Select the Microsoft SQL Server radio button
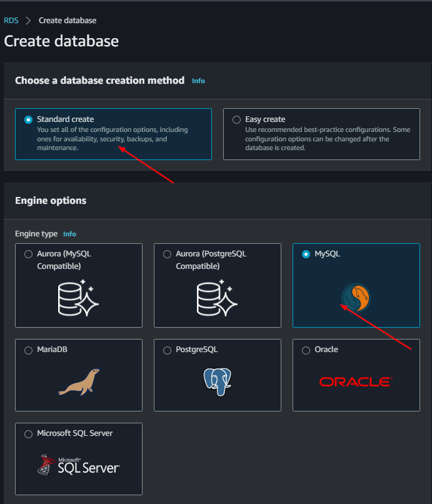The image size is (432, 504). [28, 434]
